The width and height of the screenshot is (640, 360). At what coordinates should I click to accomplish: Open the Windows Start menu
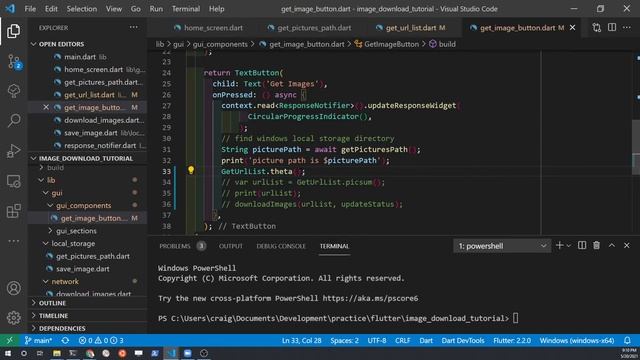pyautogui.click(x=8, y=353)
